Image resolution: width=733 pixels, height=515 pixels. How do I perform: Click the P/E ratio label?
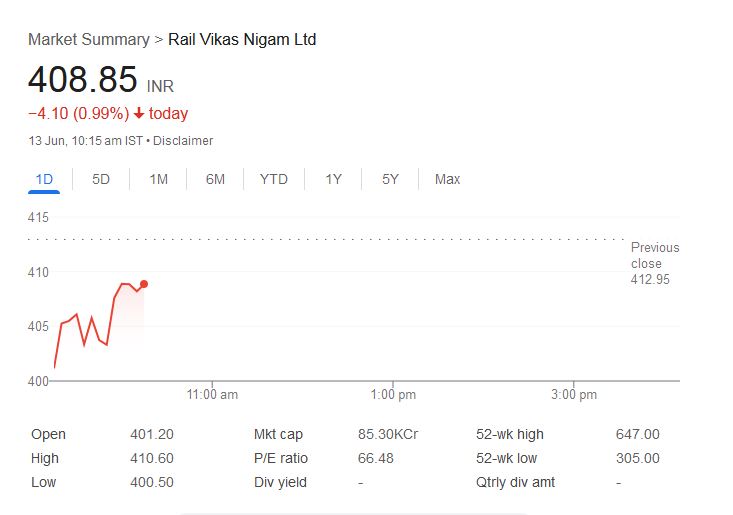pos(281,458)
